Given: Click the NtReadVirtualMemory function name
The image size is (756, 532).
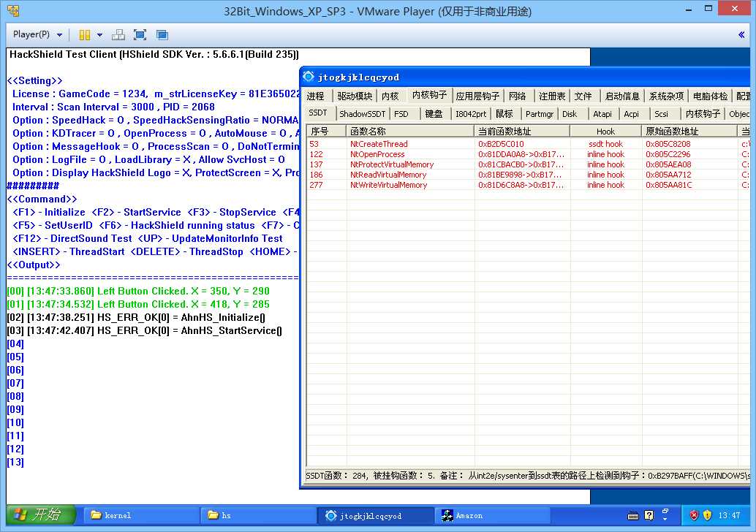Looking at the screenshot, I should [x=388, y=175].
